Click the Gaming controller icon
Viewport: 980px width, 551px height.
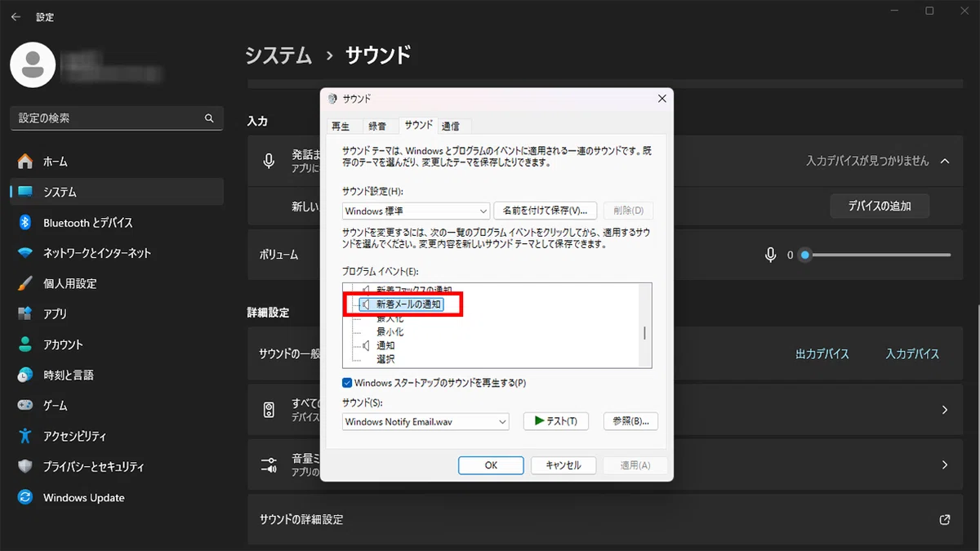tap(25, 406)
